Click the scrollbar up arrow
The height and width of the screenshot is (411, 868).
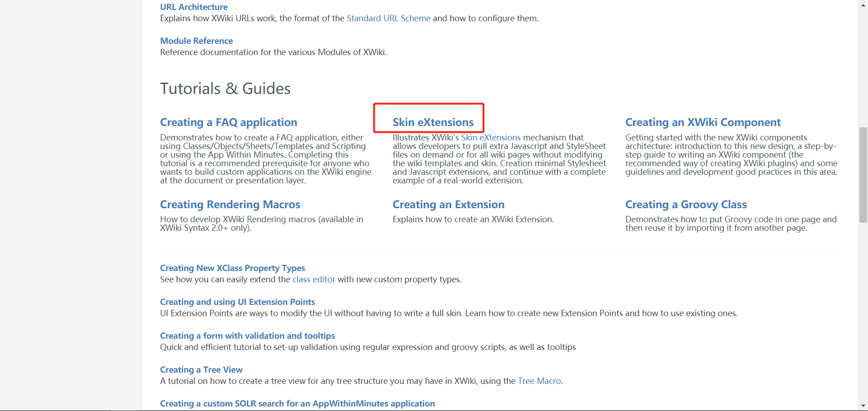click(x=863, y=5)
